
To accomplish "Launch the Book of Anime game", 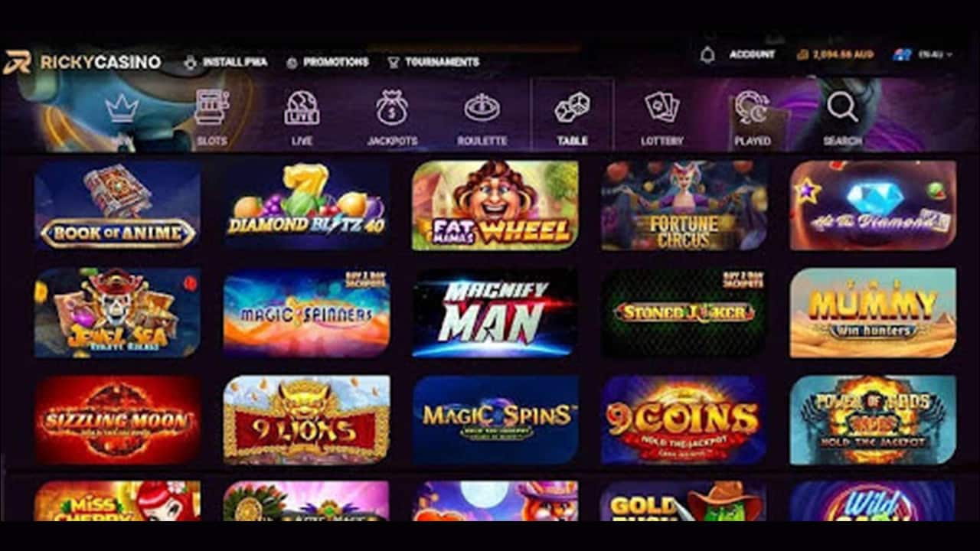I will pyautogui.click(x=117, y=205).
